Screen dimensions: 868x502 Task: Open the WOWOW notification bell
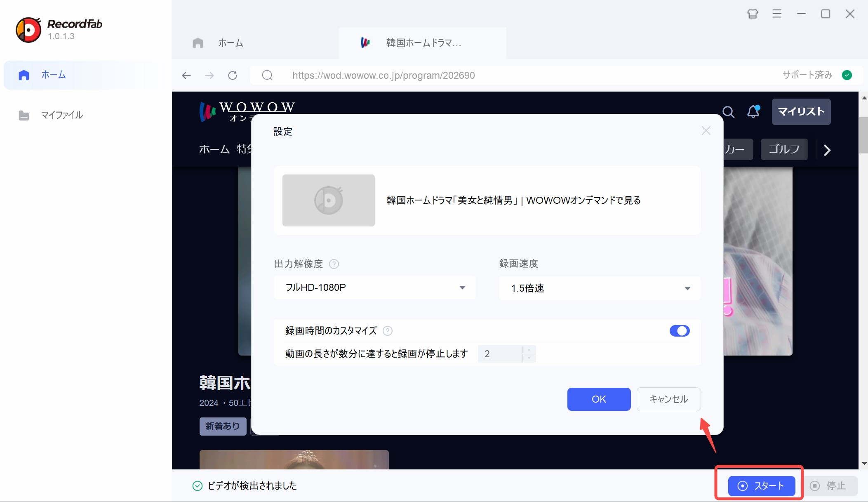pos(754,111)
